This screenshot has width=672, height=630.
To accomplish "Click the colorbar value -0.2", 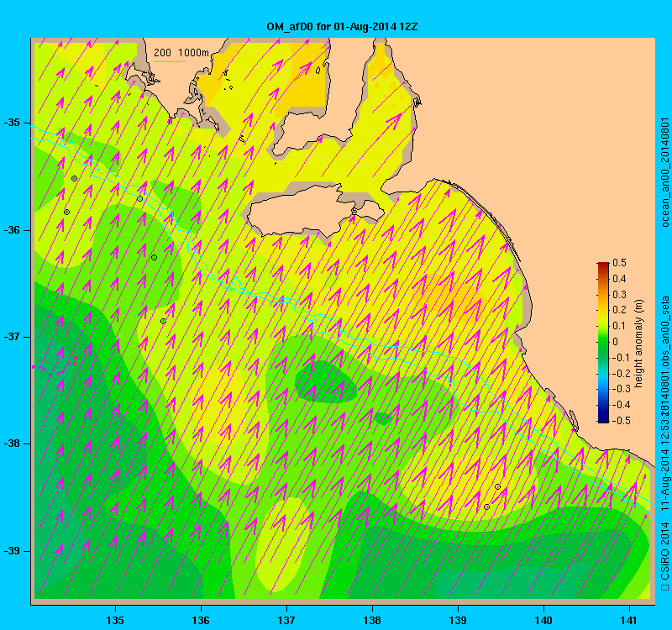I will tap(621, 373).
